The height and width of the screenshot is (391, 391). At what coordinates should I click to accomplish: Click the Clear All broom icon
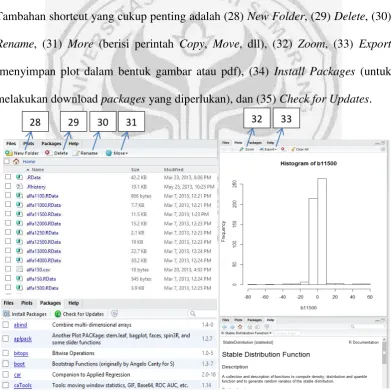293,149
